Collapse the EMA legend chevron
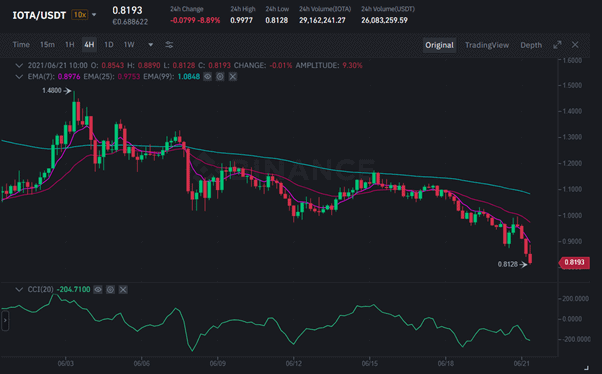 [x=19, y=77]
